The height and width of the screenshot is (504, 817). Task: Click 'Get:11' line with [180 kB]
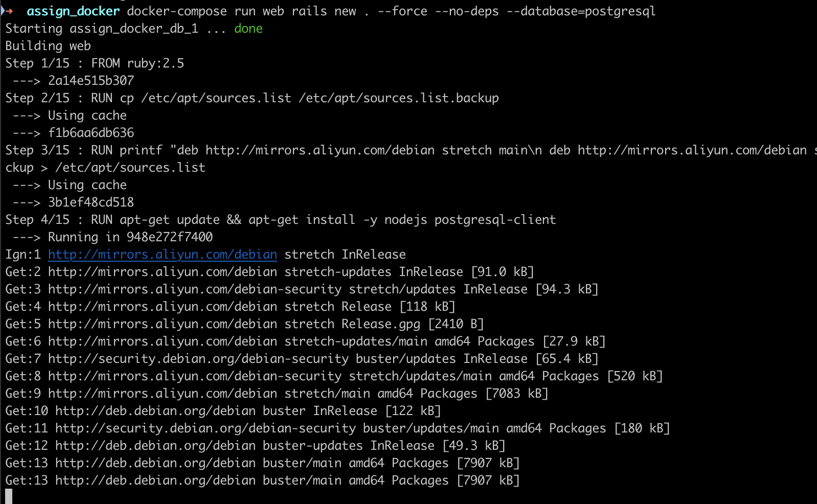[x=337, y=428]
